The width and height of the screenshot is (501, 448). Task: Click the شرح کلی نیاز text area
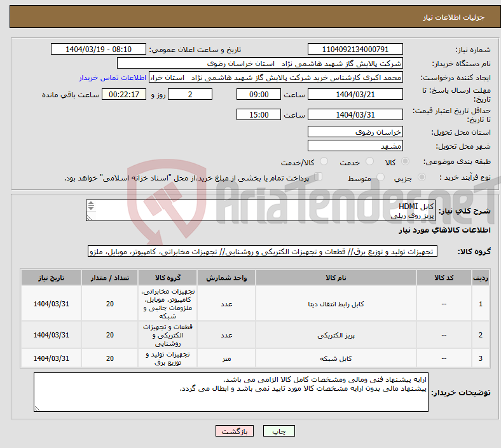coord(261,210)
